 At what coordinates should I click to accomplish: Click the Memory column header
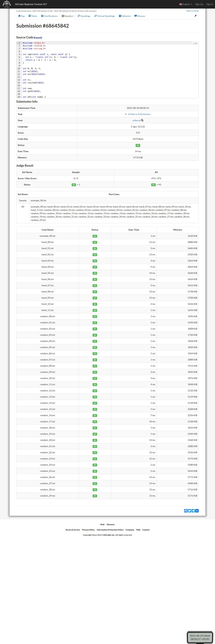point(178,230)
